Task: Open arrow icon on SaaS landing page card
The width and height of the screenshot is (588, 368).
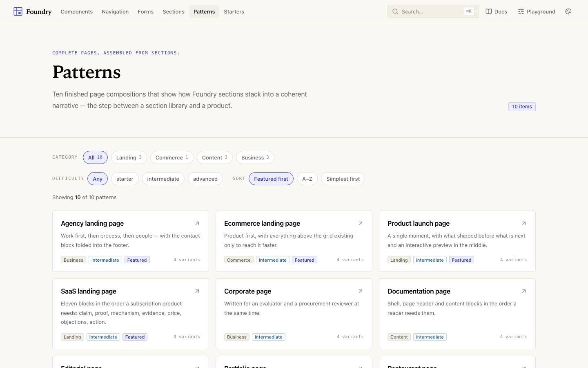Action: [x=197, y=291]
